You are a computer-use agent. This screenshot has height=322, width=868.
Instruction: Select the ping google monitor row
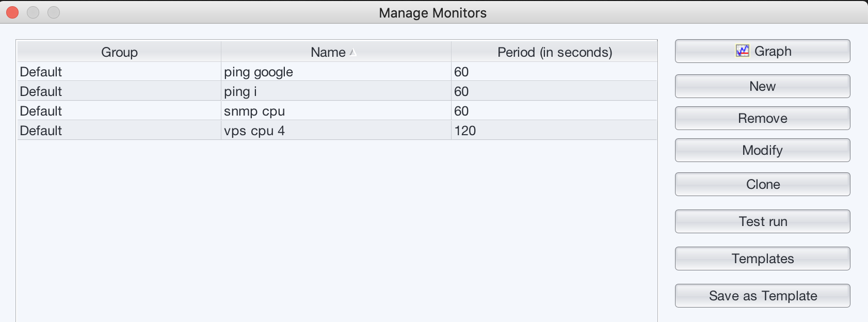(259, 72)
